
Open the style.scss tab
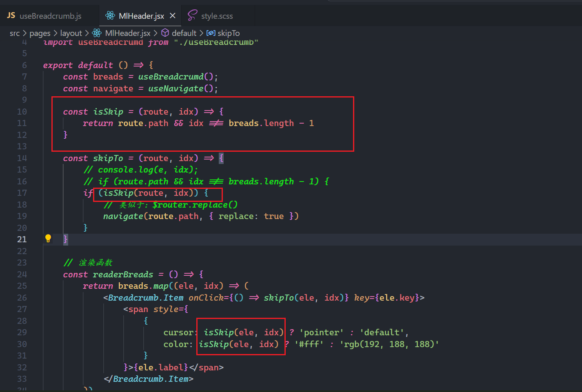[217, 16]
